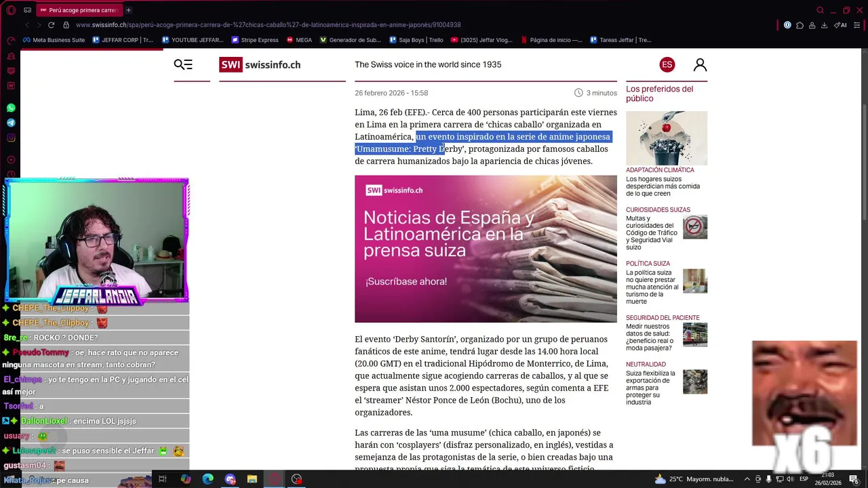
Task: Open the food waste article thumbnail
Action: [667, 138]
